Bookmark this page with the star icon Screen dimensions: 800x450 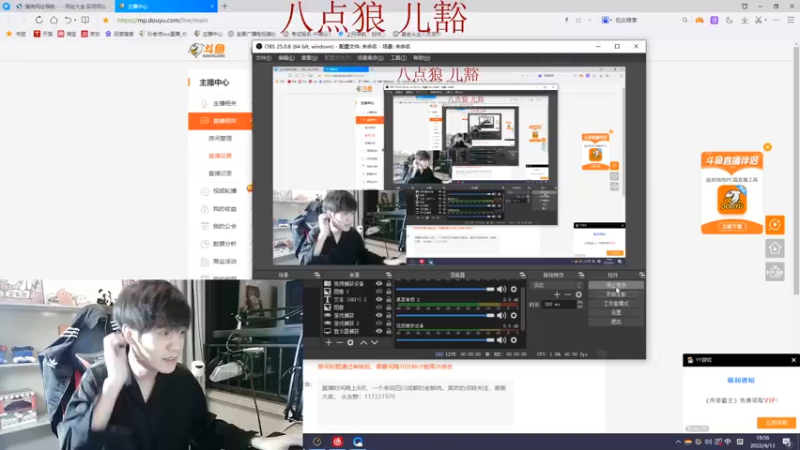coord(106,20)
